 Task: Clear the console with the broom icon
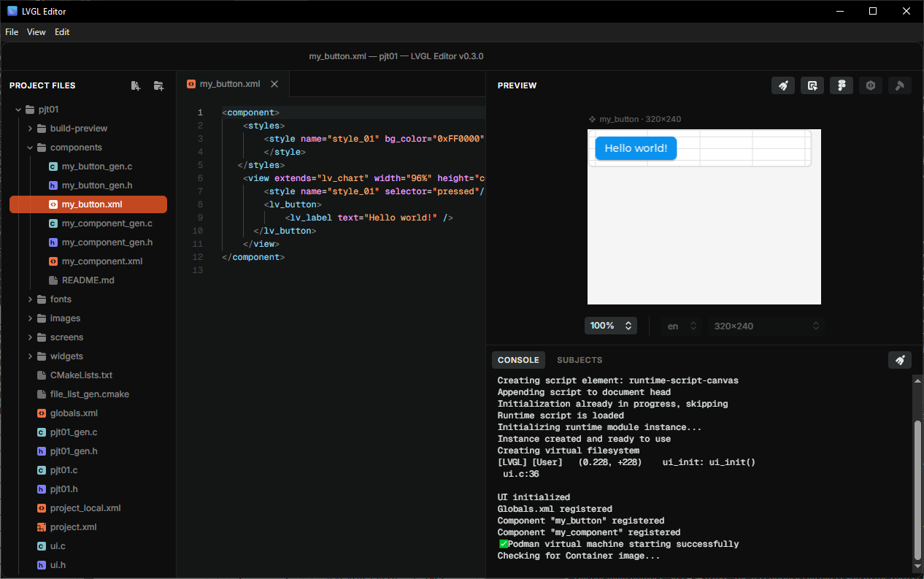coord(900,360)
